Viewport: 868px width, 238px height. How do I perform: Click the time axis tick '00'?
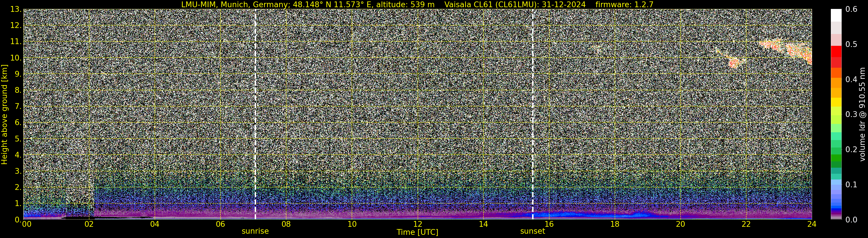click(26, 224)
